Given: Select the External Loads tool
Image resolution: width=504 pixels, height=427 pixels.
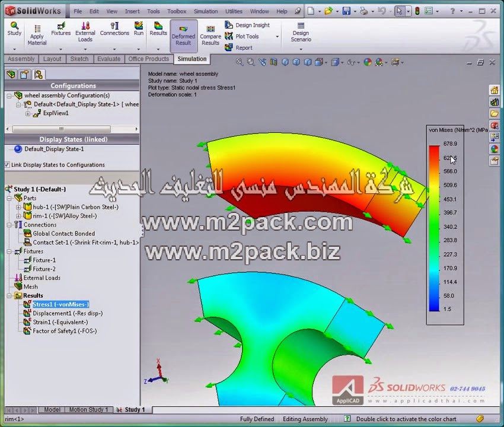Looking at the screenshot, I should pyautogui.click(x=85, y=32).
